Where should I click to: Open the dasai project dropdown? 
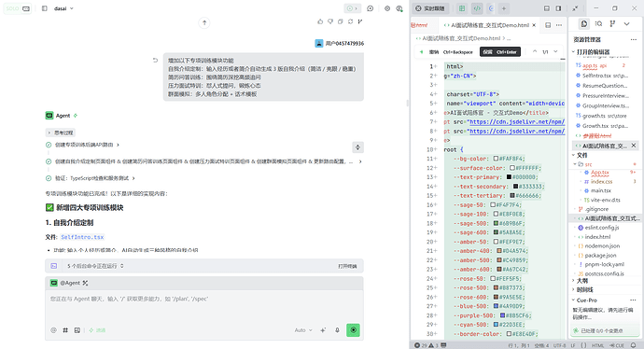pyautogui.click(x=63, y=8)
